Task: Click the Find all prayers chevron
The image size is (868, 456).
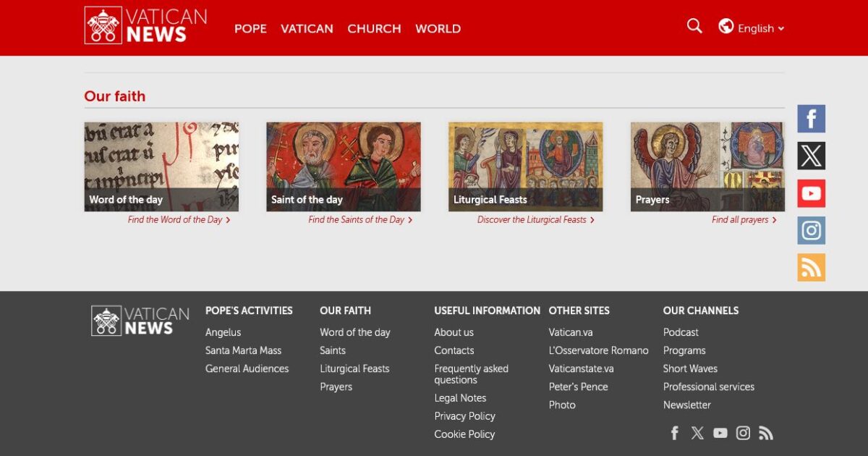Action: [x=774, y=219]
